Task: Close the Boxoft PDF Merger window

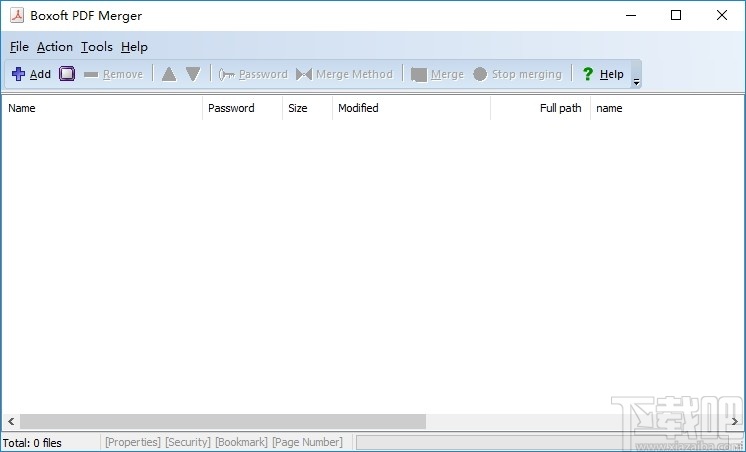Action: [721, 15]
